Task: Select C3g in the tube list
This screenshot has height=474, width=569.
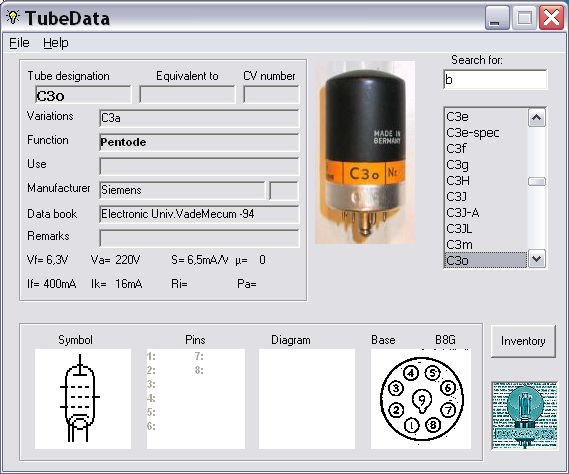Action: [486, 165]
